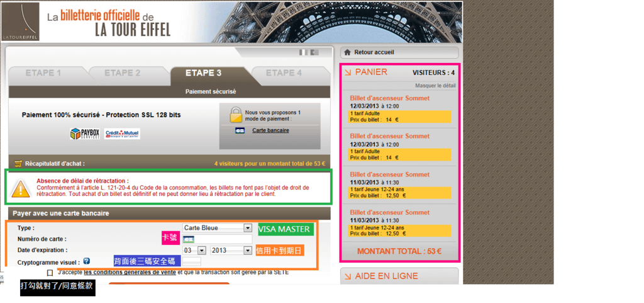Screen dimensions: 644x303
Task: Switch to the ETAPE 4 tab
Action: 284,73
